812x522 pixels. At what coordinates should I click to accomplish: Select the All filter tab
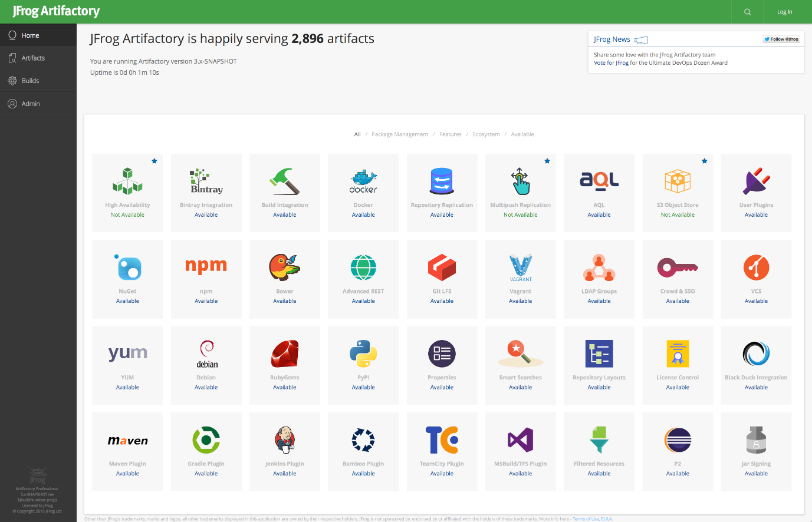click(x=357, y=134)
